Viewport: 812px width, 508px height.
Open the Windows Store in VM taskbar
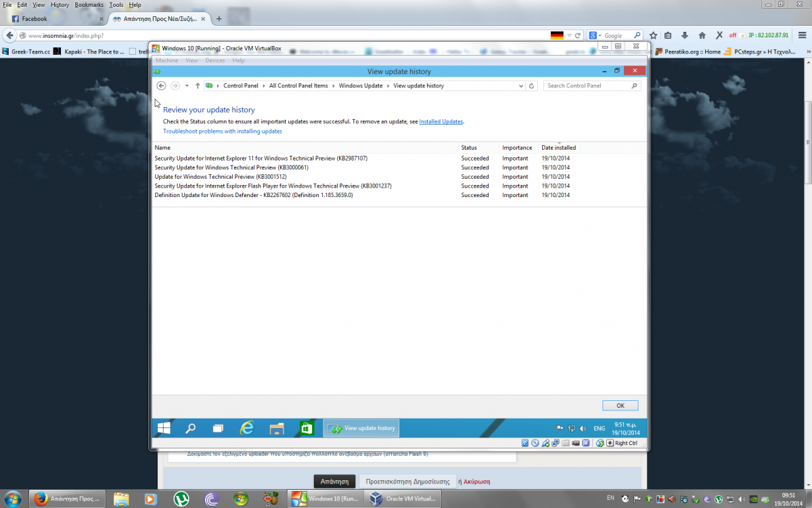pyautogui.click(x=306, y=428)
